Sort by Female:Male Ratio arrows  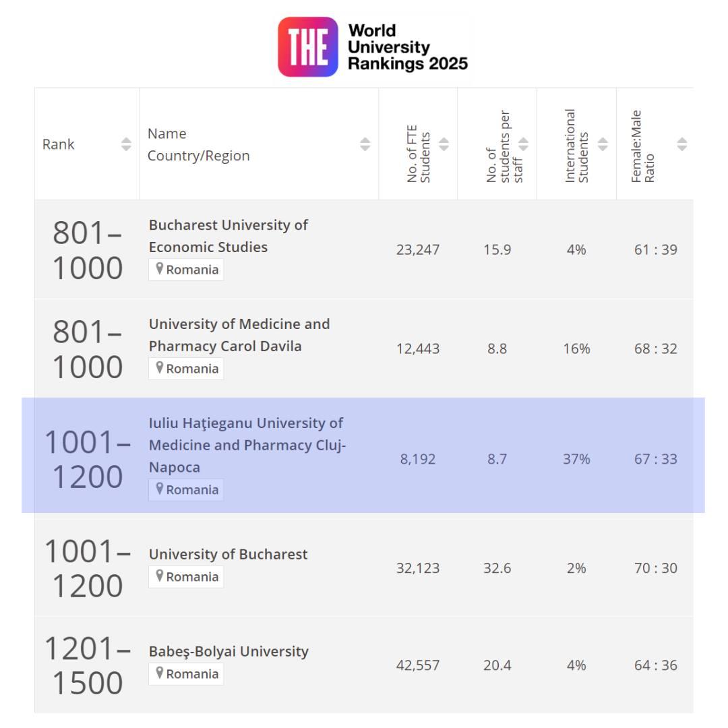(x=682, y=144)
